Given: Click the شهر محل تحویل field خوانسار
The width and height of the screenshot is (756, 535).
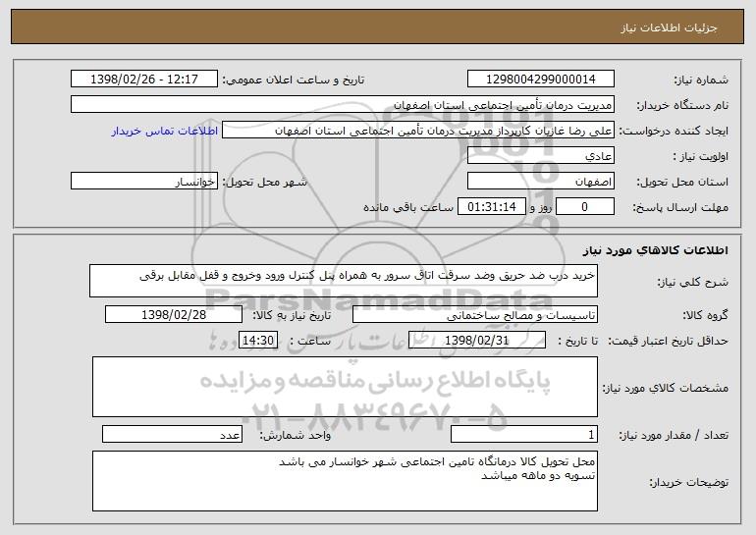Looking at the screenshot, I should pos(144,181).
